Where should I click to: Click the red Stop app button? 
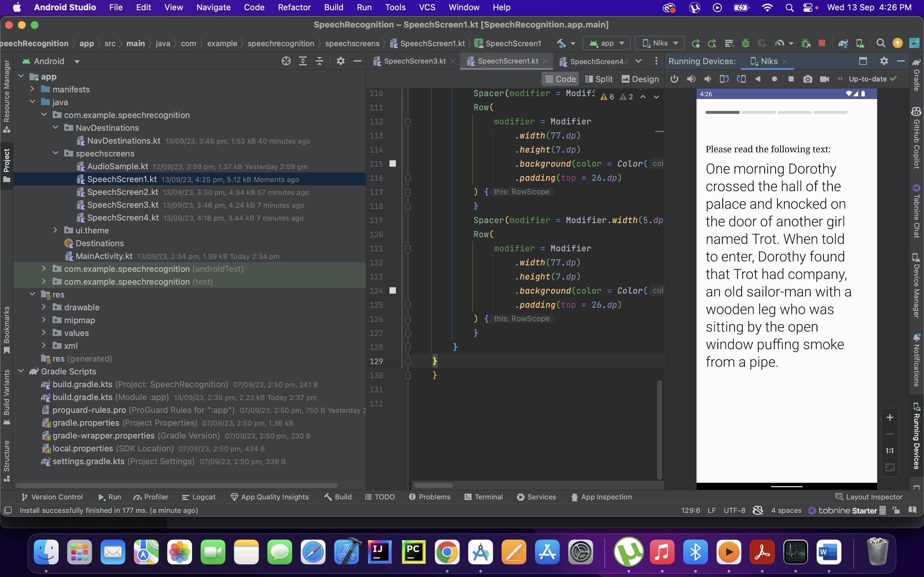[822, 43]
